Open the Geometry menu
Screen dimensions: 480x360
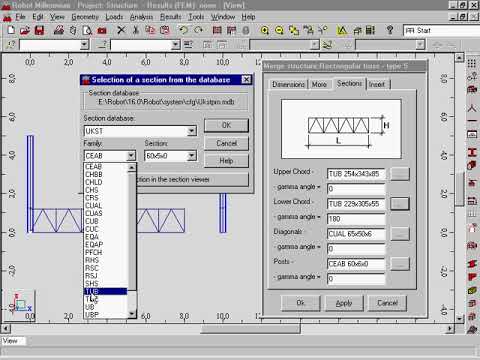(85, 17)
